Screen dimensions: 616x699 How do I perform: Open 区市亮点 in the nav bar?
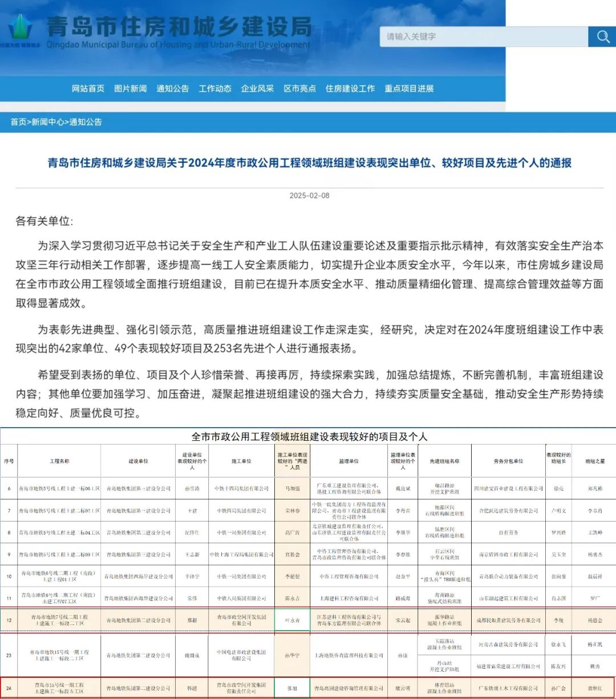pyautogui.click(x=299, y=88)
